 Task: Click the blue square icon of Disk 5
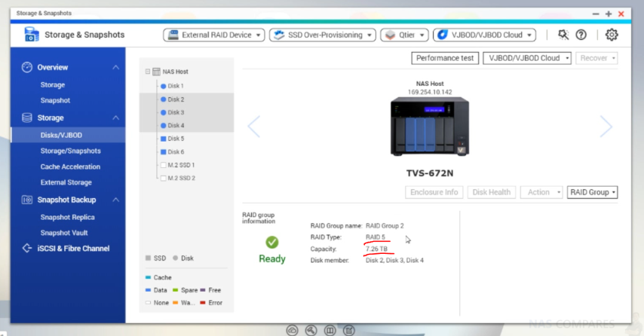click(163, 139)
